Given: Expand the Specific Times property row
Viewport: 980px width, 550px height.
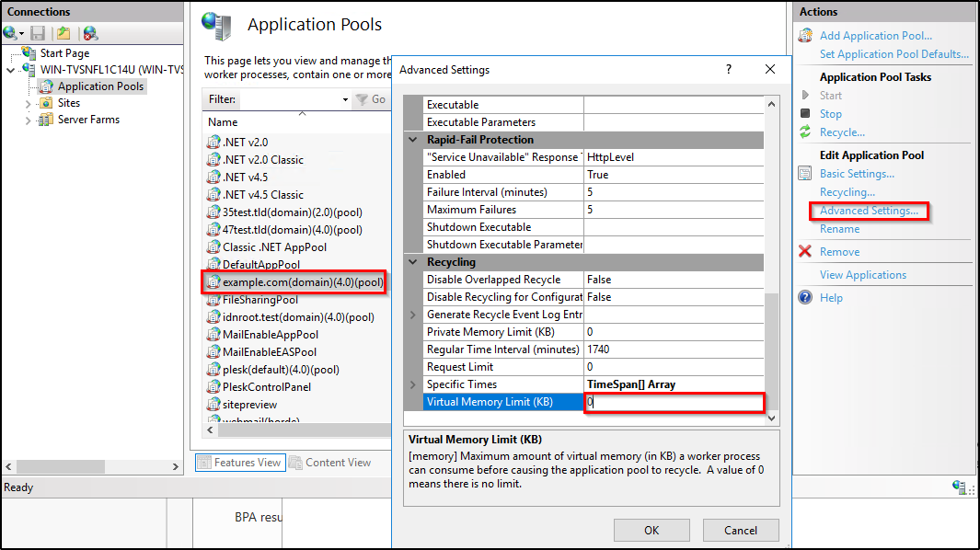Looking at the screenshot, I should (x=413, y=384).
